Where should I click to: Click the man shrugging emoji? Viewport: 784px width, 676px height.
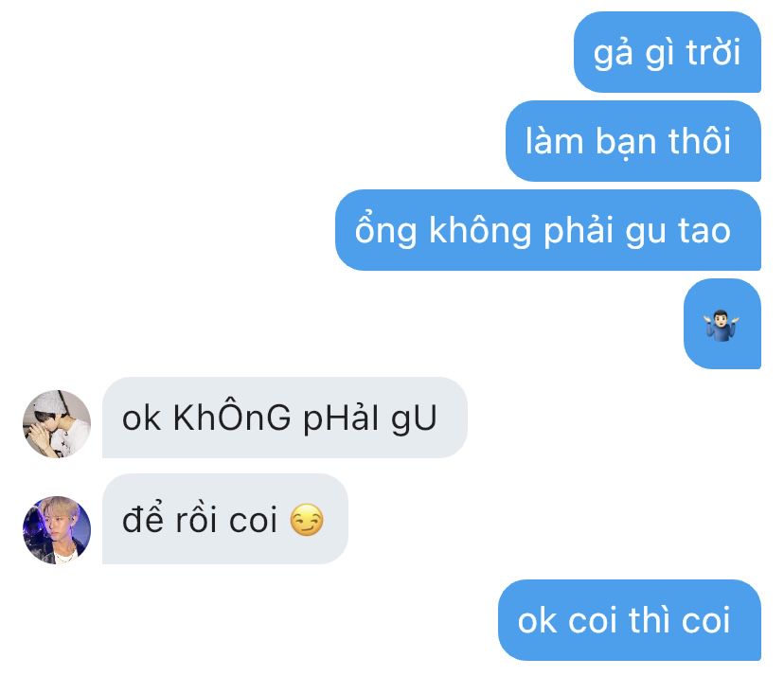pos(721,325)
